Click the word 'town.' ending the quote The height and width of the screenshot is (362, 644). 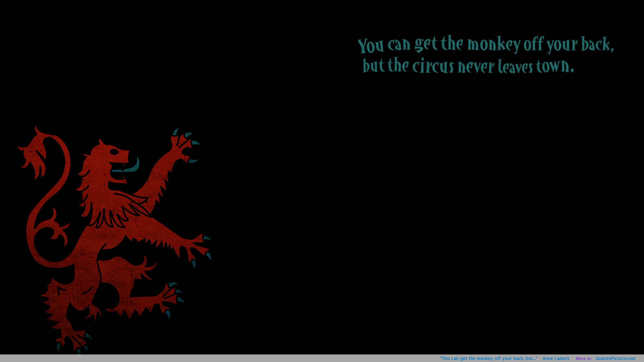pyautogui.click(x=554, y=66)
